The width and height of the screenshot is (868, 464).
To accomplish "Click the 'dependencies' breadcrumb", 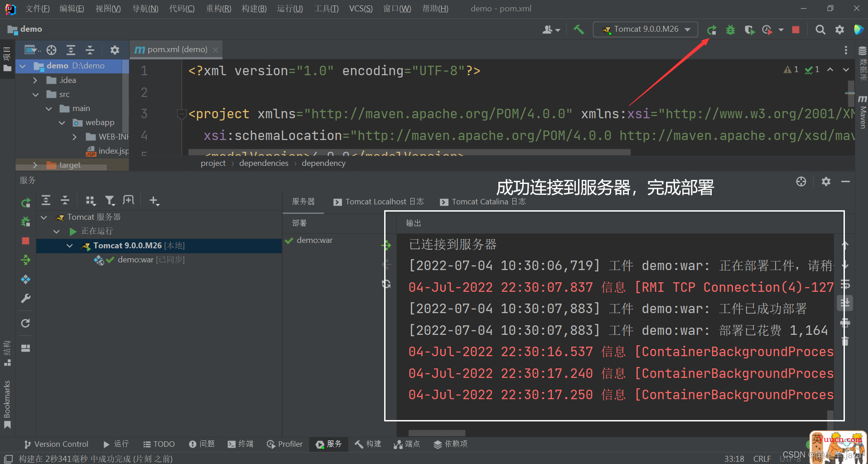I will [x=264, y=163].
